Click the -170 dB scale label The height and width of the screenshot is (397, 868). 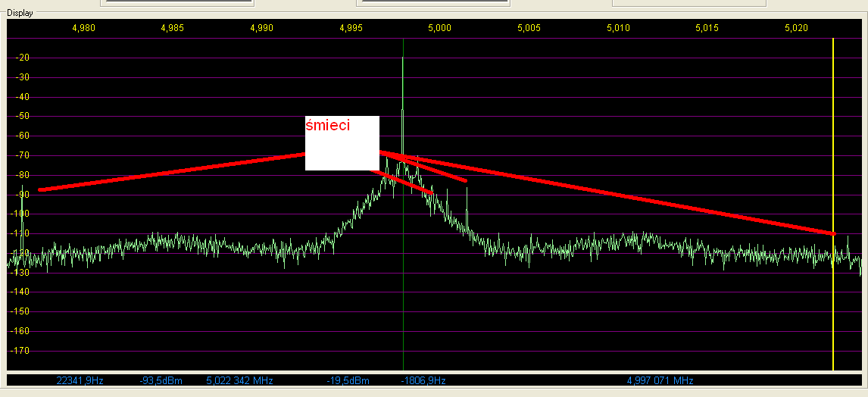pos(20,351)
